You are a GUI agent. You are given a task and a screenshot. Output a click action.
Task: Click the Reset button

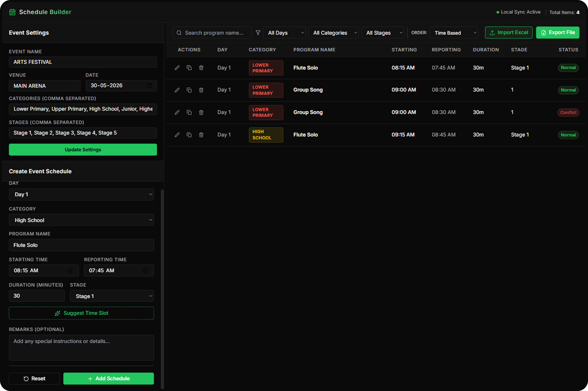[34, 379]
